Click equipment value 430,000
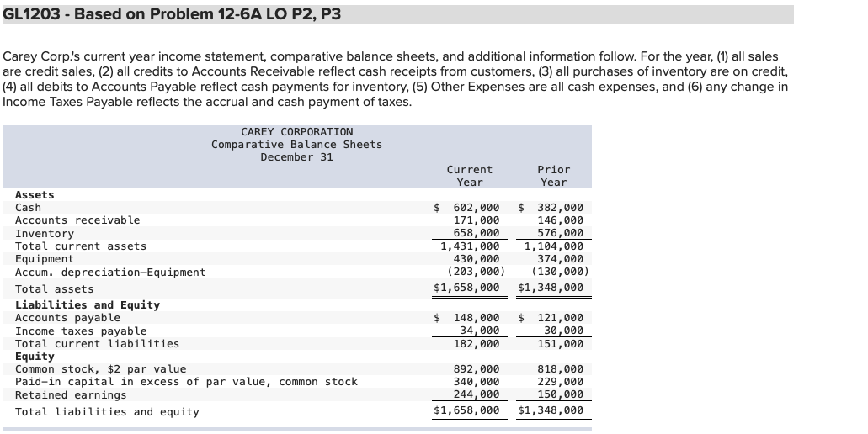 pos(476,259)
